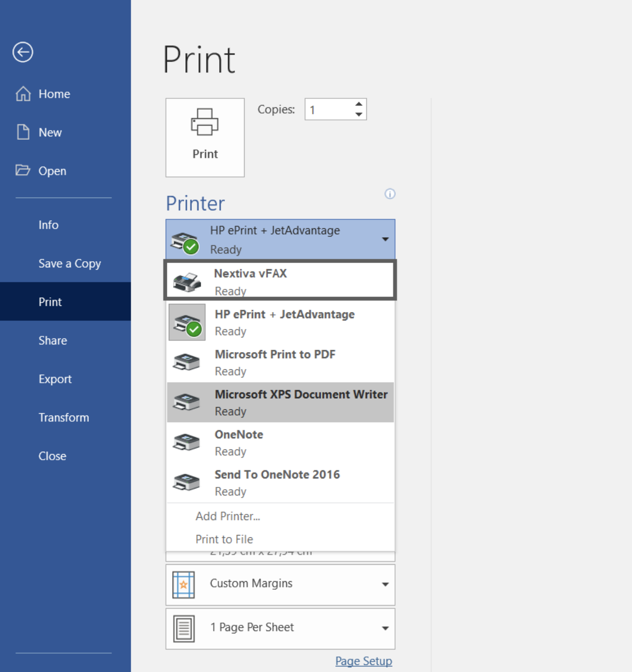
Task: Click the 1 Page Per Sheet label
Action: (252, 627)
